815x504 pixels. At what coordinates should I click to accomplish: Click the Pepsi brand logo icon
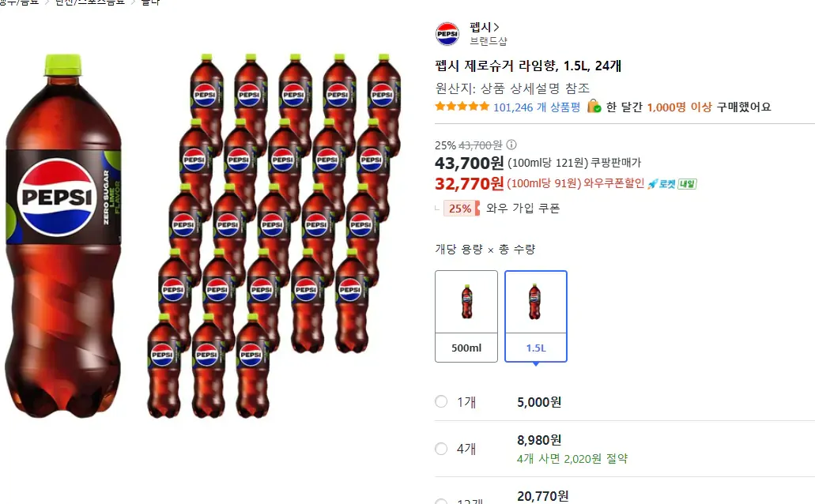click(x=446, y=33)
